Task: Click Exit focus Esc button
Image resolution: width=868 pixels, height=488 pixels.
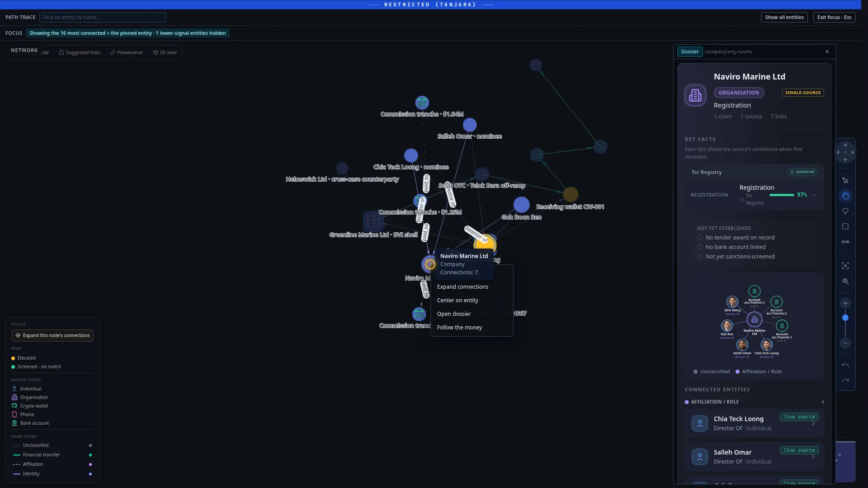Action: tap(834, 18)
